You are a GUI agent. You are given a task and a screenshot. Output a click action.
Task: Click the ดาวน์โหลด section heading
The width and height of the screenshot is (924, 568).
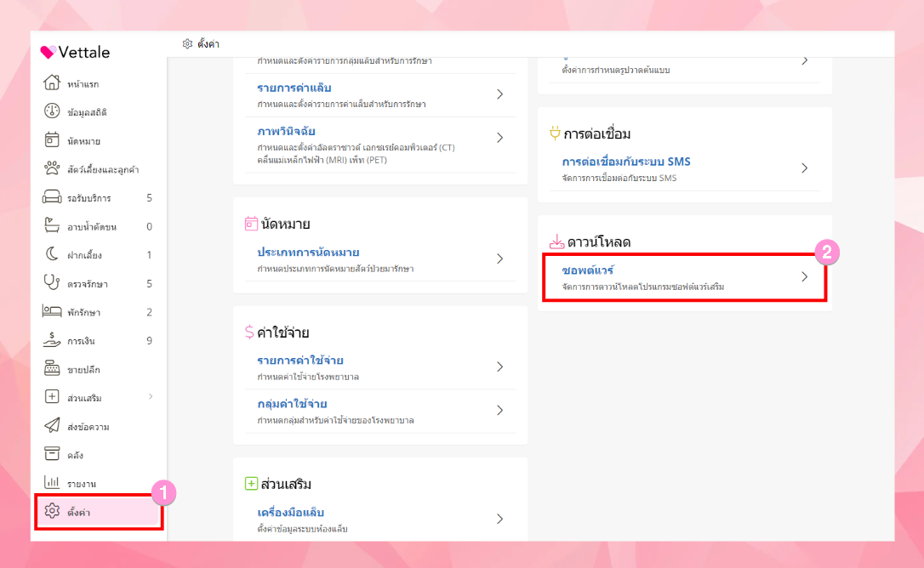click(x=599, y=242)
